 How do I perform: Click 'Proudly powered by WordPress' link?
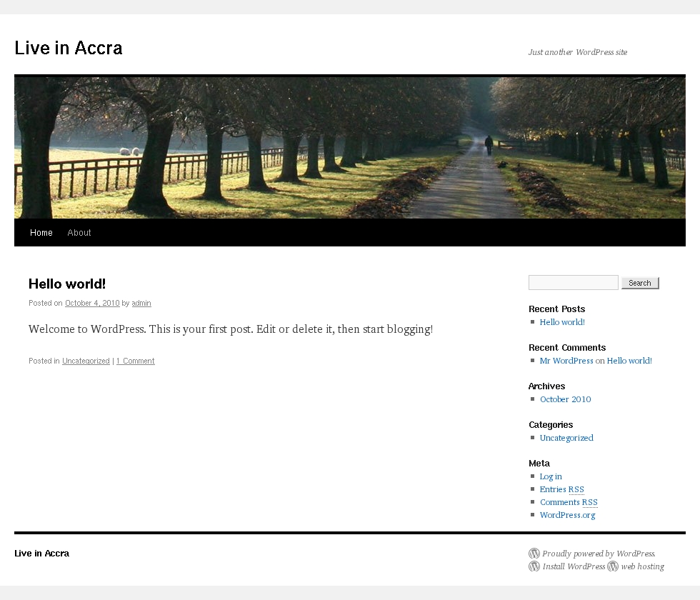[599, 554]
